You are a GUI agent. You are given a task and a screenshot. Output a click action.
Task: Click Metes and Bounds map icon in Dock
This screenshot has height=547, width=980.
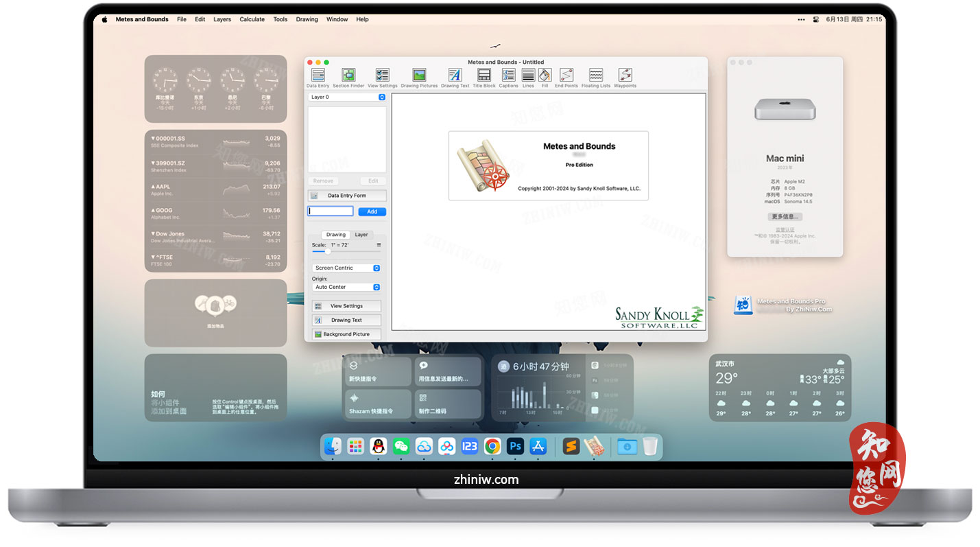[x=594, y=446]
